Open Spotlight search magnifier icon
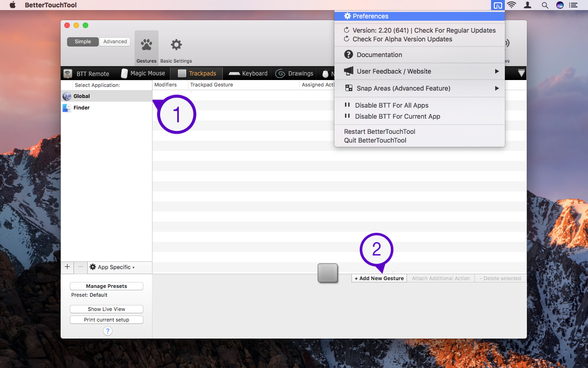Viewport: 588px width, 368px height. pyautogui.click(x=545, y=5)
